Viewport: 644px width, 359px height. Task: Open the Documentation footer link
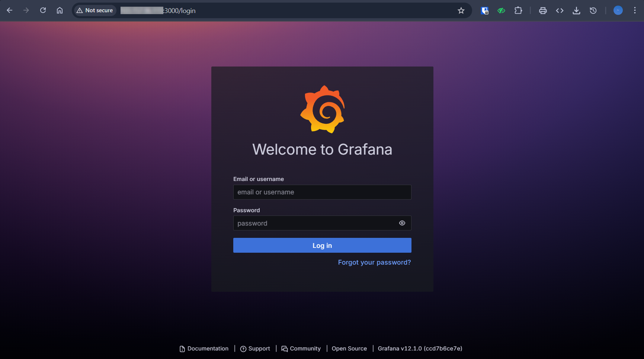[x=204, y=349]
